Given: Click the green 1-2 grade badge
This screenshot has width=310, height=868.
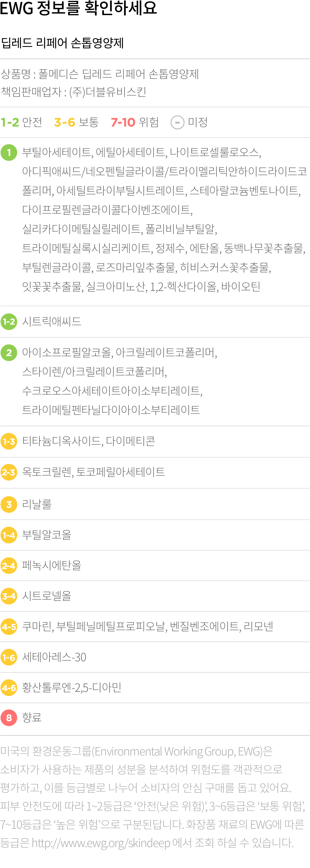Looking at the screenshot, I should pos(9,321).
